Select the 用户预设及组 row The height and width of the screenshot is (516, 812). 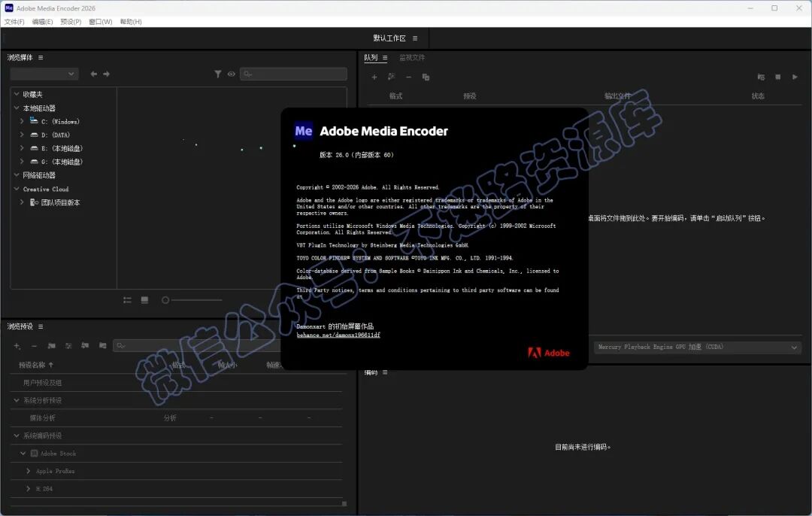(x=176, y=382)
